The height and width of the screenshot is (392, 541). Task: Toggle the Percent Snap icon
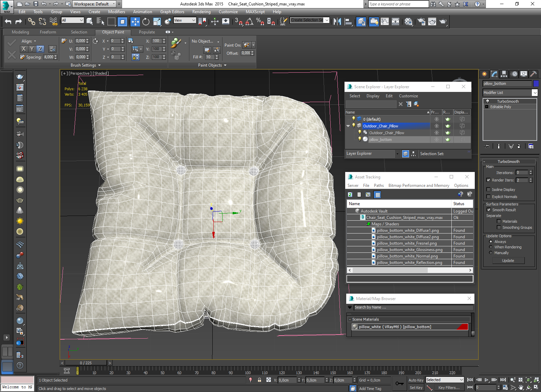pos(260,22)
